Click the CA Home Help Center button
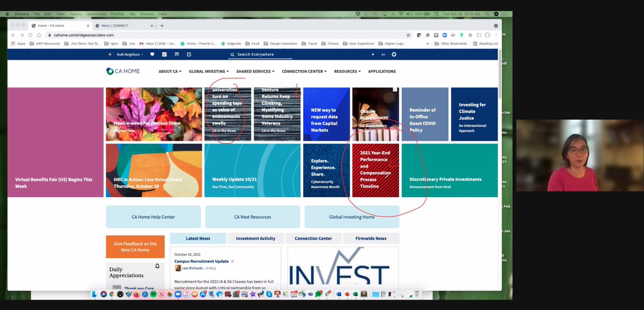The height and width of the screenshot is (310, 644). (x=153, y=217)
